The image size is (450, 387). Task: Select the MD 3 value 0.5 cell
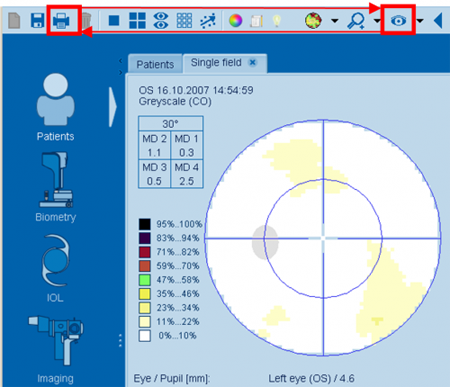tap(154, 174)
